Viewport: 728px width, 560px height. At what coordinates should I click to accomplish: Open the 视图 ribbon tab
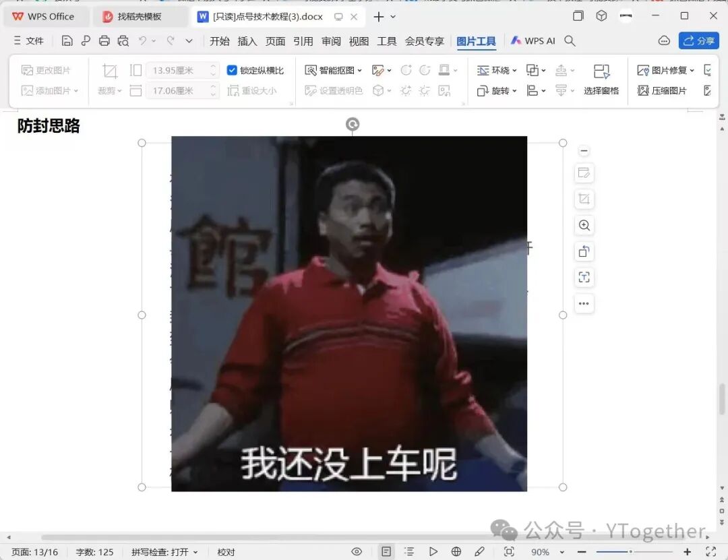(x=359, y=41)
